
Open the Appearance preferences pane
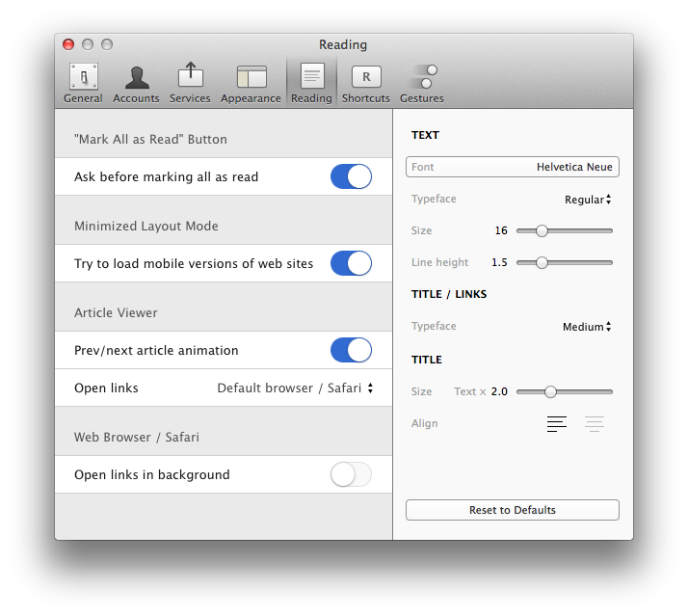(x=251, y=83)
